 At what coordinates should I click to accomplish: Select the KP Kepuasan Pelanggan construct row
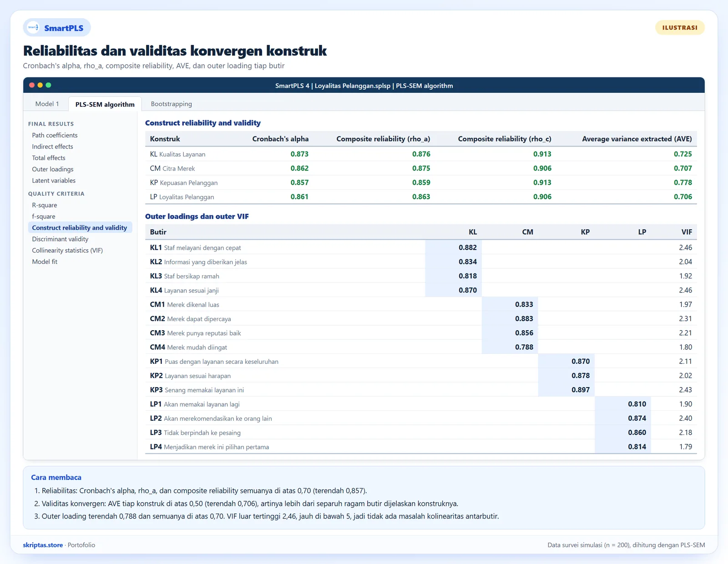tap(421, 182)
